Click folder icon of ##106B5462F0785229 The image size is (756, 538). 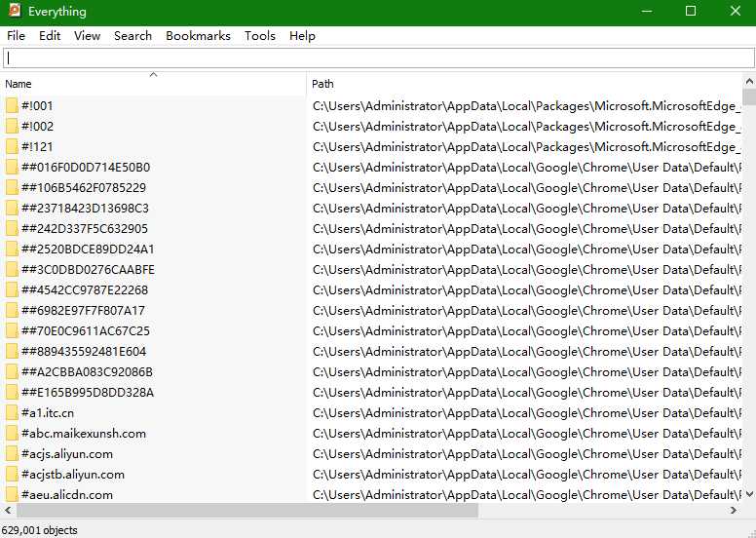pos(12,188)
